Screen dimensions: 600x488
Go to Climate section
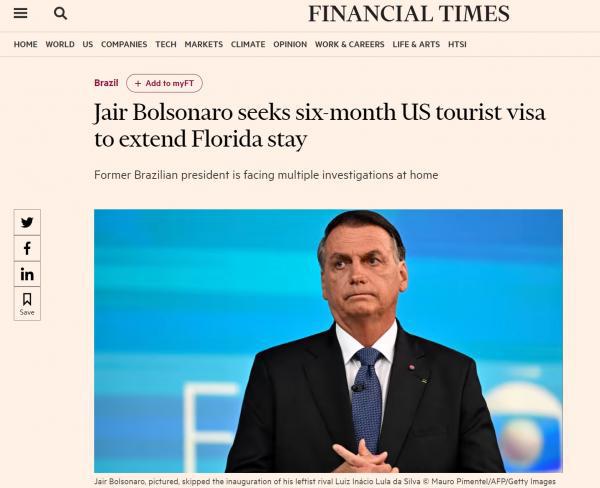tap(248, 45)
